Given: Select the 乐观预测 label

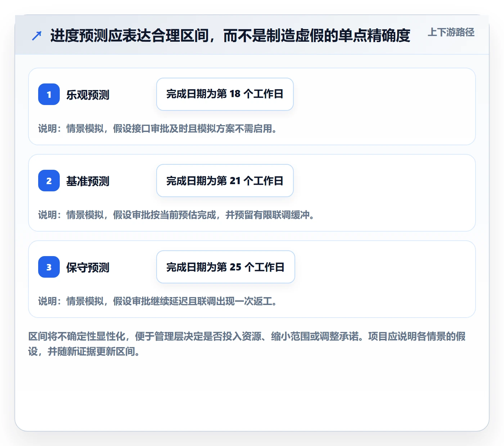Looking at the screenshot, I should [88, 95].
